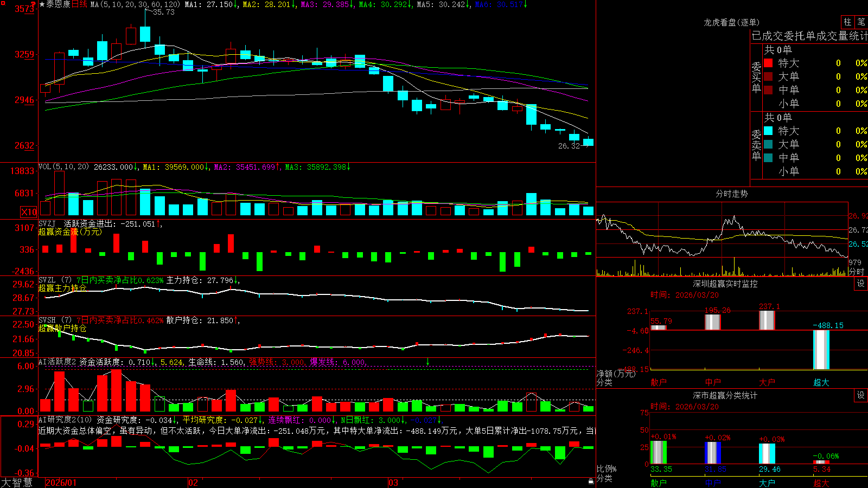The width and height of the screenshot is (868, 488).
Task: Click the red question mark icon by 3573
Action: pos(34,4)
